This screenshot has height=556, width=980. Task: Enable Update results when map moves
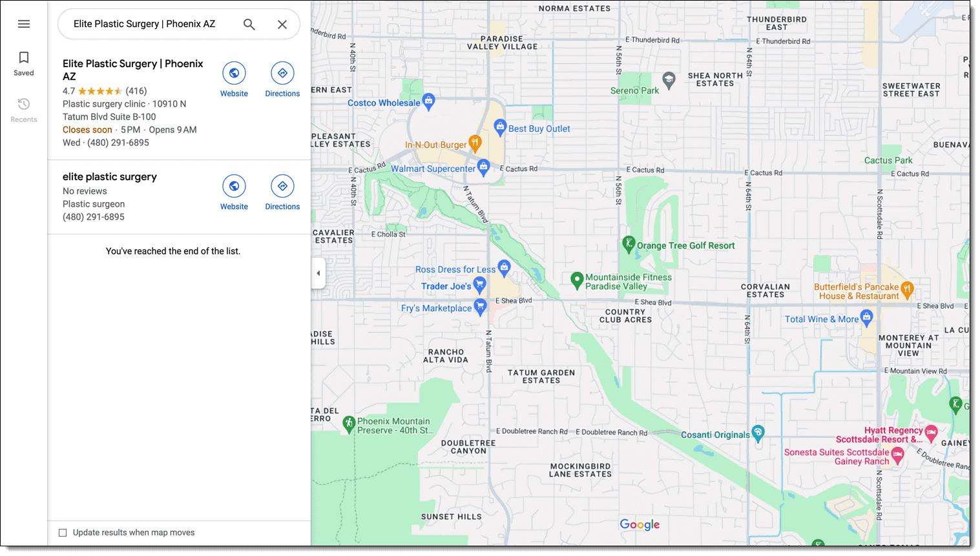(x=63, y=533)
